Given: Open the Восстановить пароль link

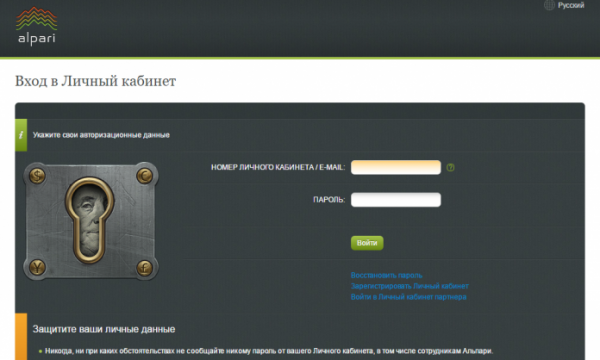Looking at the screenshot, I should coord(386,275).
